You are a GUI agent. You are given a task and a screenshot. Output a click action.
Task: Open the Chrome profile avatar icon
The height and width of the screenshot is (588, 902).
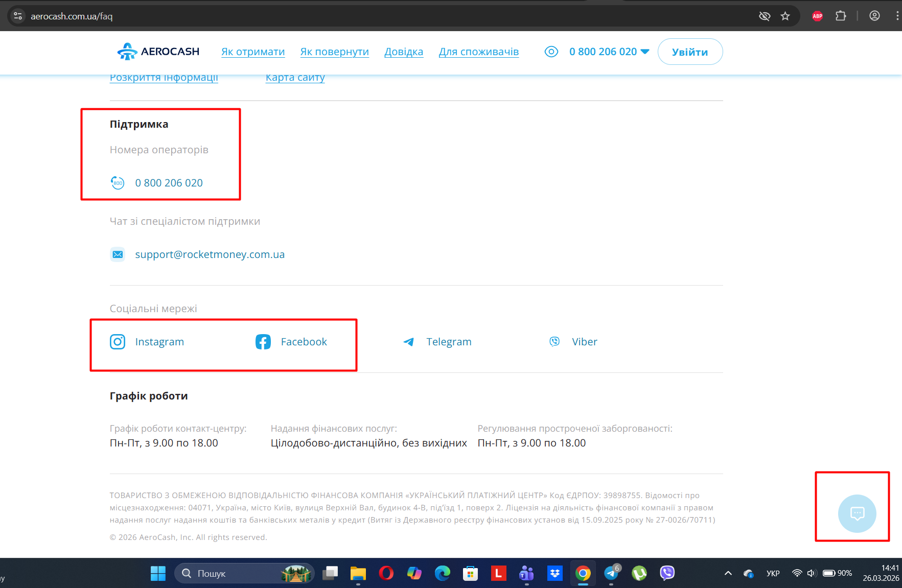coord(874,16)
